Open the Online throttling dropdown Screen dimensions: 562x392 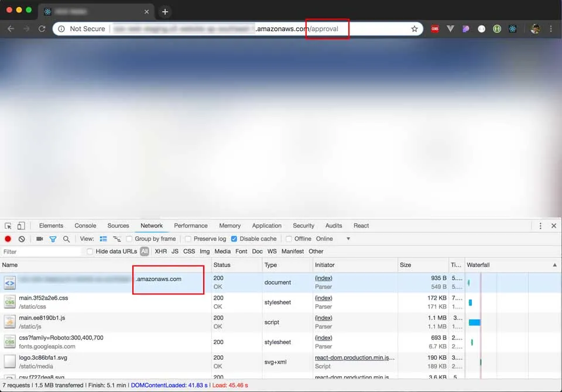tap(333, 239)
